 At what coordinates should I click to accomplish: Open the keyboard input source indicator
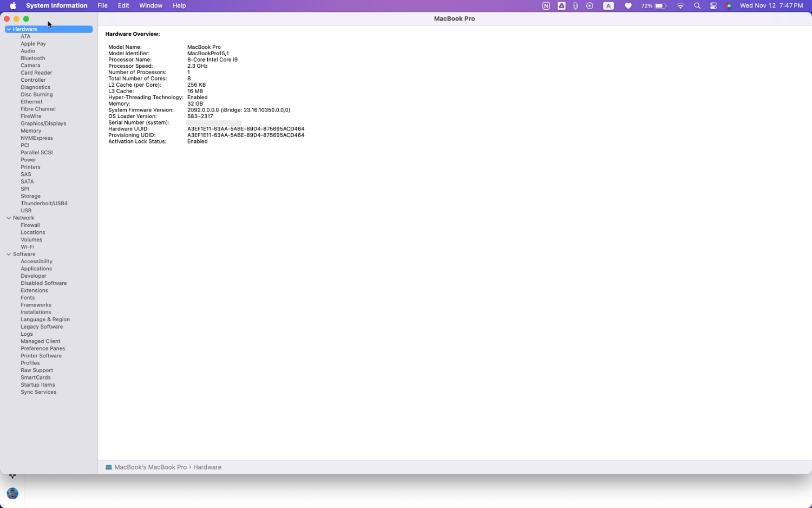pos(608,6)
